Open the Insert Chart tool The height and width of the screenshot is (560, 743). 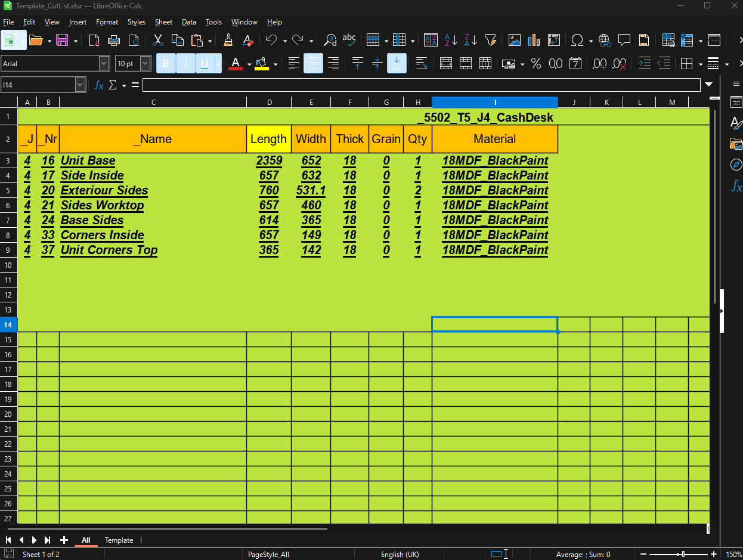534,40
